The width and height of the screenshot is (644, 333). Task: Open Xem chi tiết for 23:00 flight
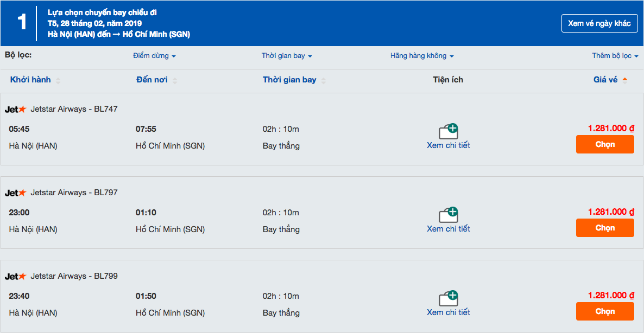pos(449,229)
